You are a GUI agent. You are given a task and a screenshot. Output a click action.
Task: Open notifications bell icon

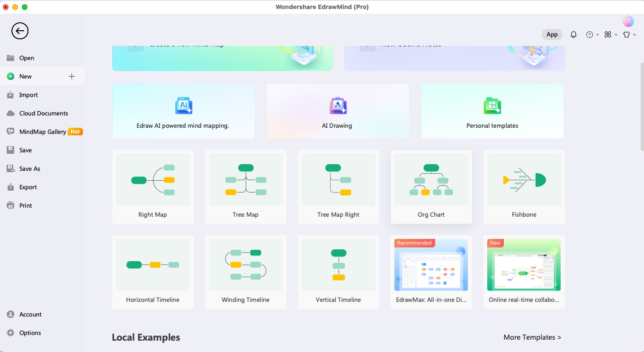(573, 35)
